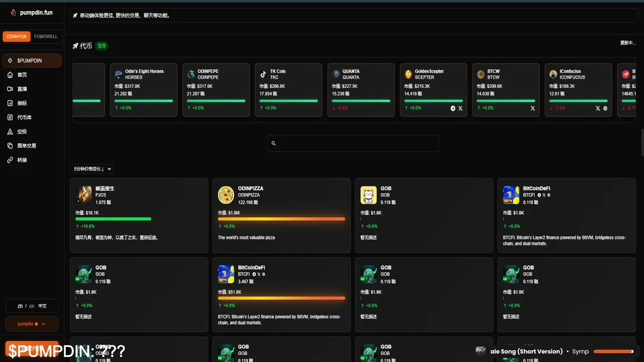This screenshot has width=644, height=362.
Task: Open the white cat GOB thumbnail
Action: [368, 195]
